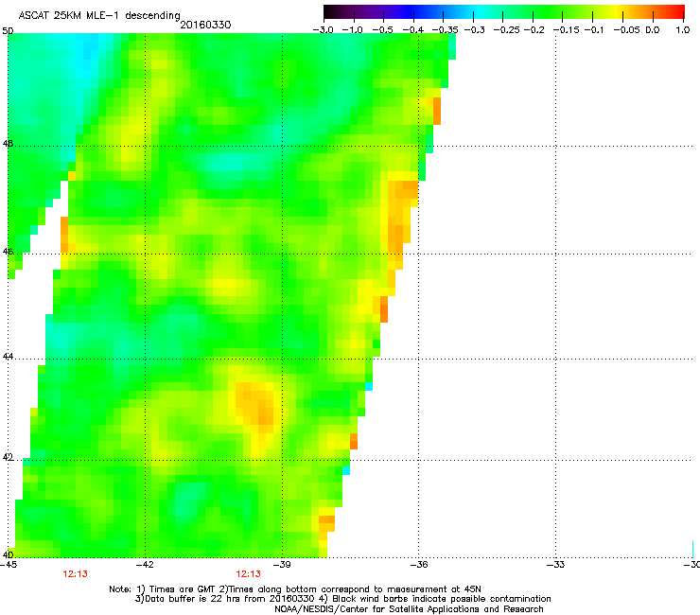Screen dimensions: 700x615
Task: Pick the cyan section of the color bar
Action: coord(480,11)
